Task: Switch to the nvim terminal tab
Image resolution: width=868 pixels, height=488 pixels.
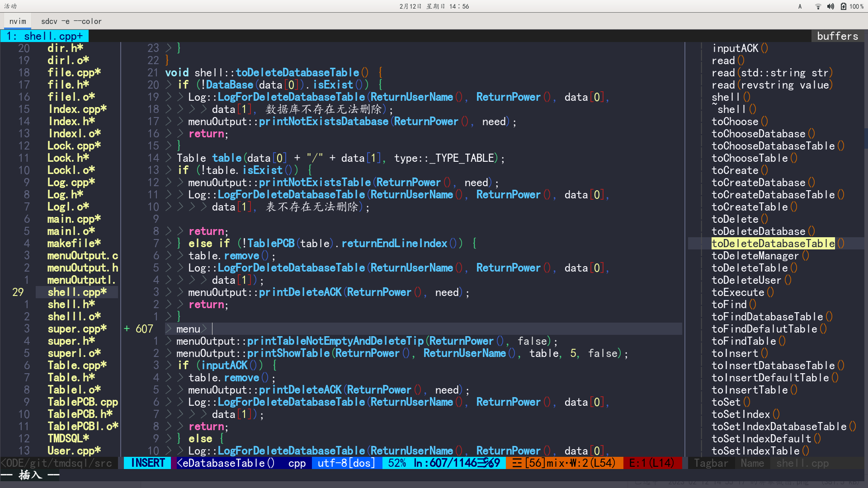Action: pyautogui.click(x=18, y=21)
